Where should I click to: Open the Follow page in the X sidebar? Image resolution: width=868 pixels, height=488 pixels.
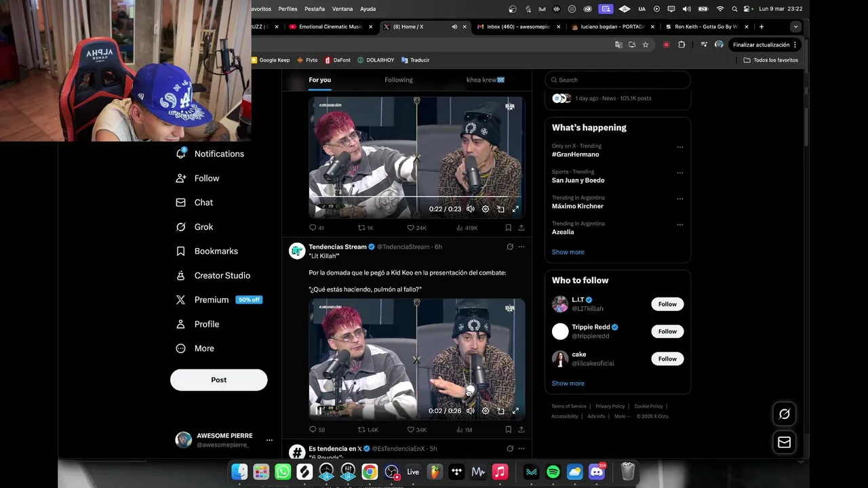(197, 178)
